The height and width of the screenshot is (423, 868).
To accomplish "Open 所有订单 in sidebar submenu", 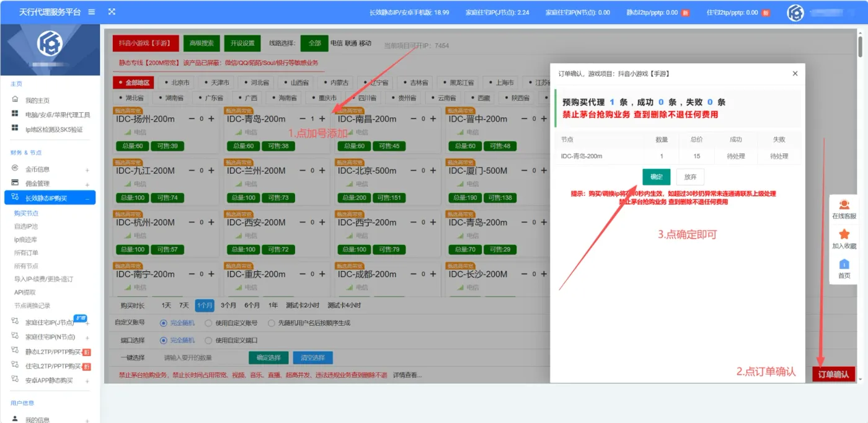I will [26, 253].
